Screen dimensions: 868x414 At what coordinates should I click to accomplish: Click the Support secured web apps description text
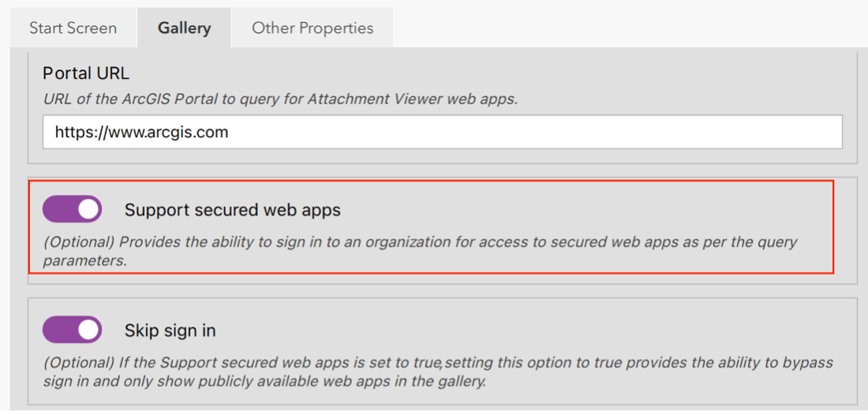(x=420, y=242)
